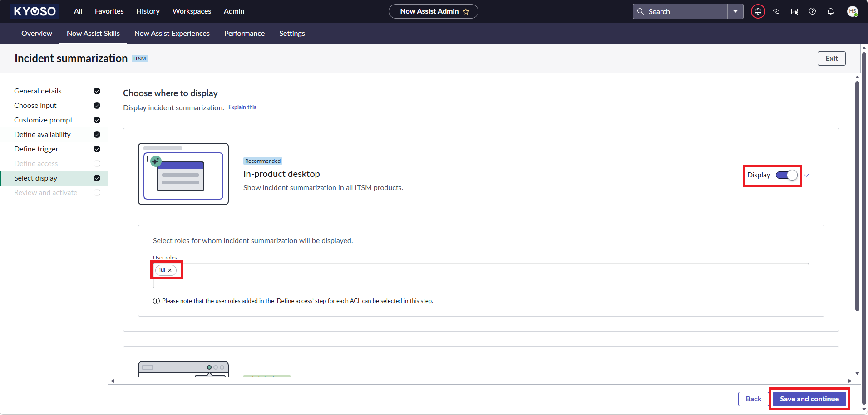Screen dimensions: 868x415
Task: Switch to the Now Assist Experiences tab
Action: tap(172, 34)
